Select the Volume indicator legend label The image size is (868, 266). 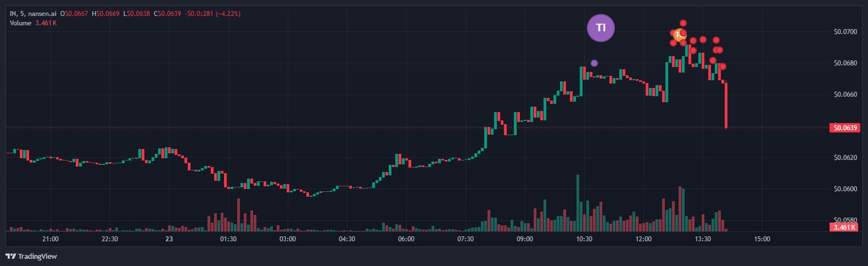click(x=21, y=23)
